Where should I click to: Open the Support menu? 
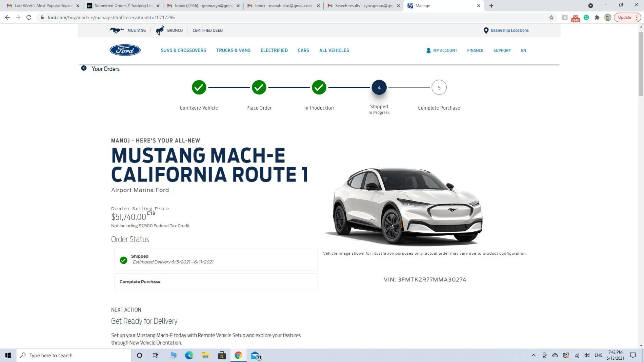(502, 50)
